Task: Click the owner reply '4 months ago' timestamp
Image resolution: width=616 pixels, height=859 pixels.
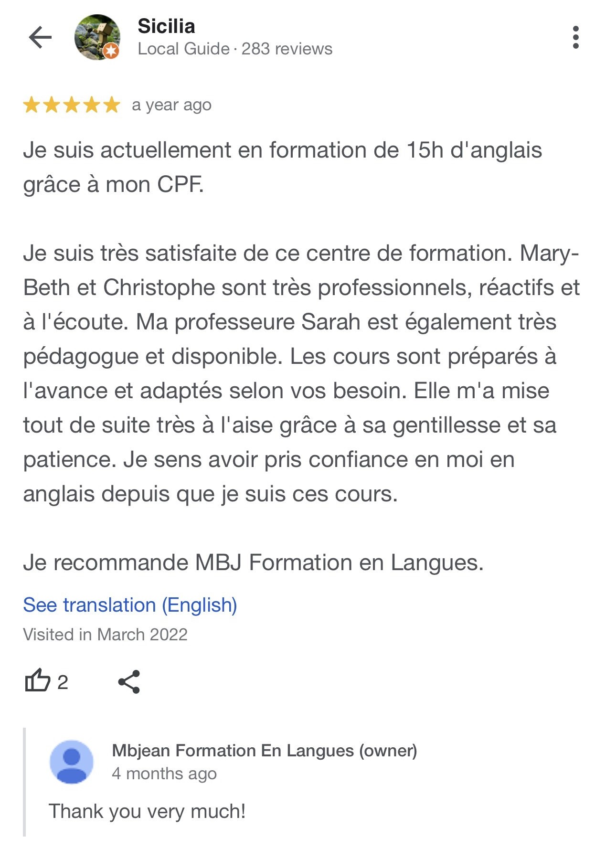Action: pos(164,774)
